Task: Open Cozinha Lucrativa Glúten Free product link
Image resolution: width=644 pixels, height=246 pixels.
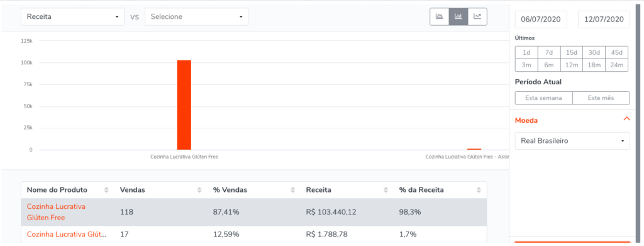Action: pyautogui.click(x=56, y=212)
